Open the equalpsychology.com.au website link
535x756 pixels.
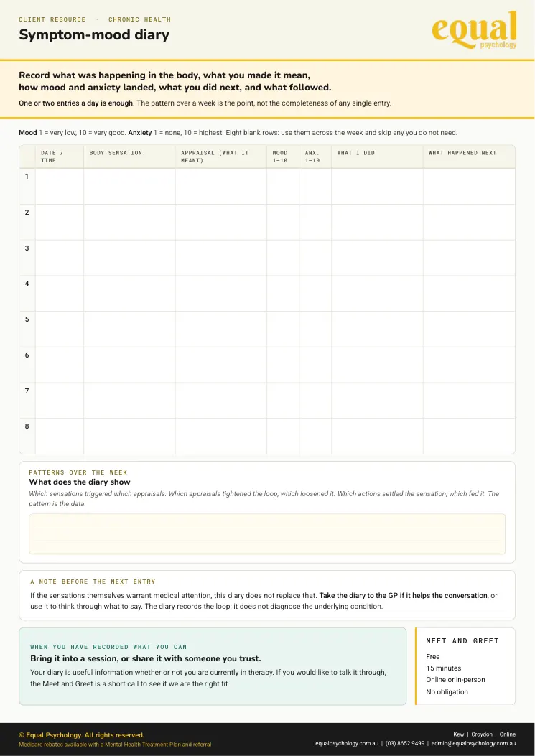pos(346,744)
